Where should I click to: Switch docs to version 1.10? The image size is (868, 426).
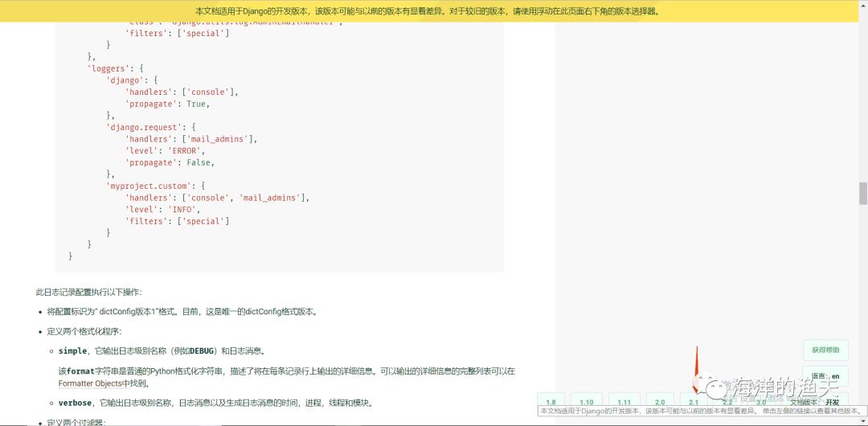(587, 402)
